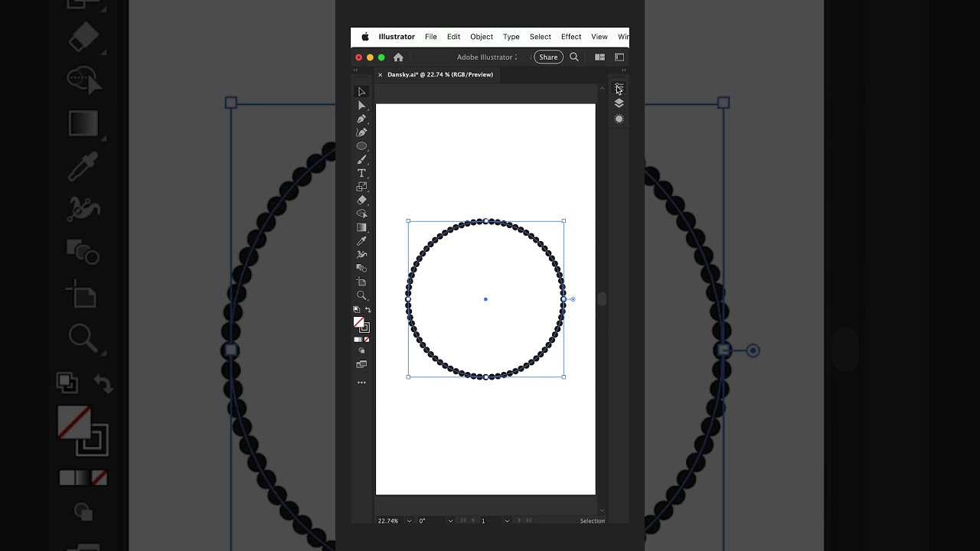This screenshot has height=551, width=980.
Task: Click the 0° rotation field
Action: pos(431,521)
